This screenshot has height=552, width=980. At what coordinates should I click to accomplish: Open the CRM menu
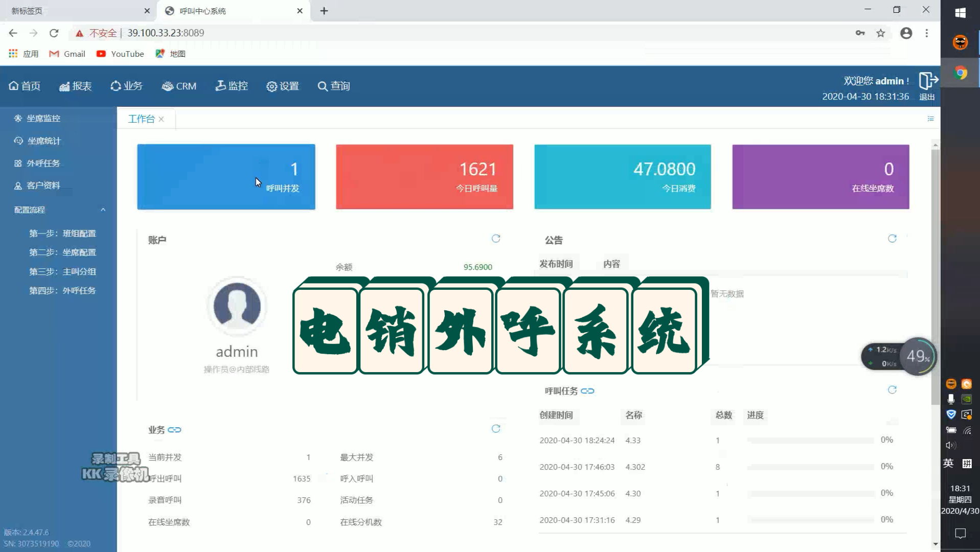pos(179,86)
